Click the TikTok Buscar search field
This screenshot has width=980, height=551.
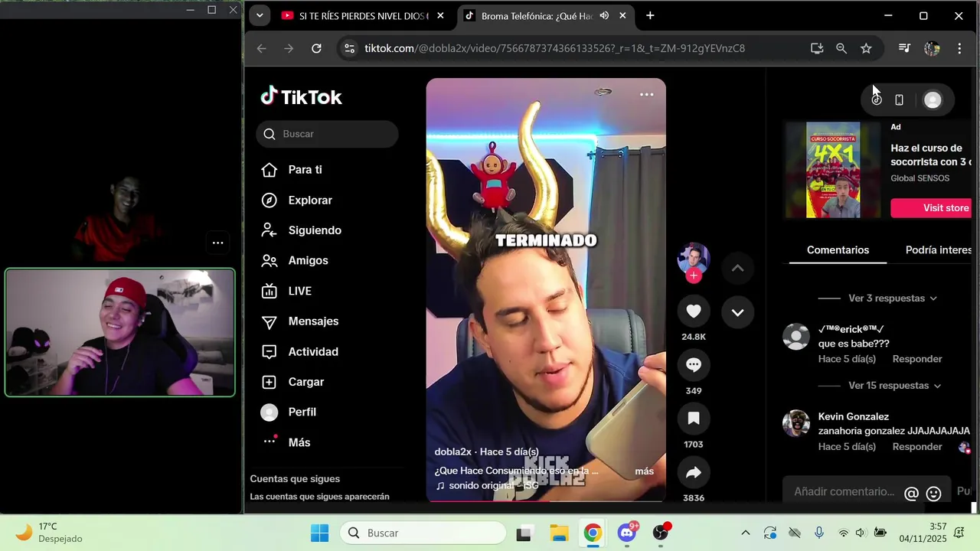pos(327,134)
